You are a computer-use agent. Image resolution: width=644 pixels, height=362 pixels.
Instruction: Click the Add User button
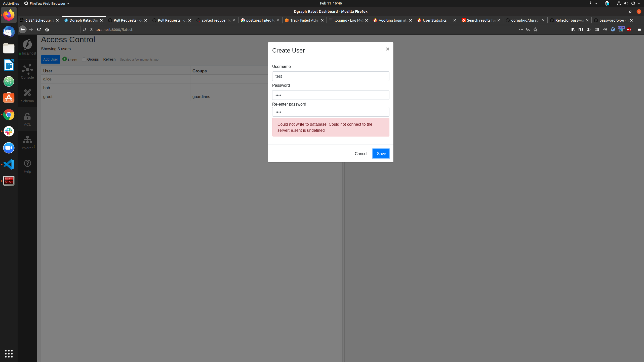coord(50,59)
